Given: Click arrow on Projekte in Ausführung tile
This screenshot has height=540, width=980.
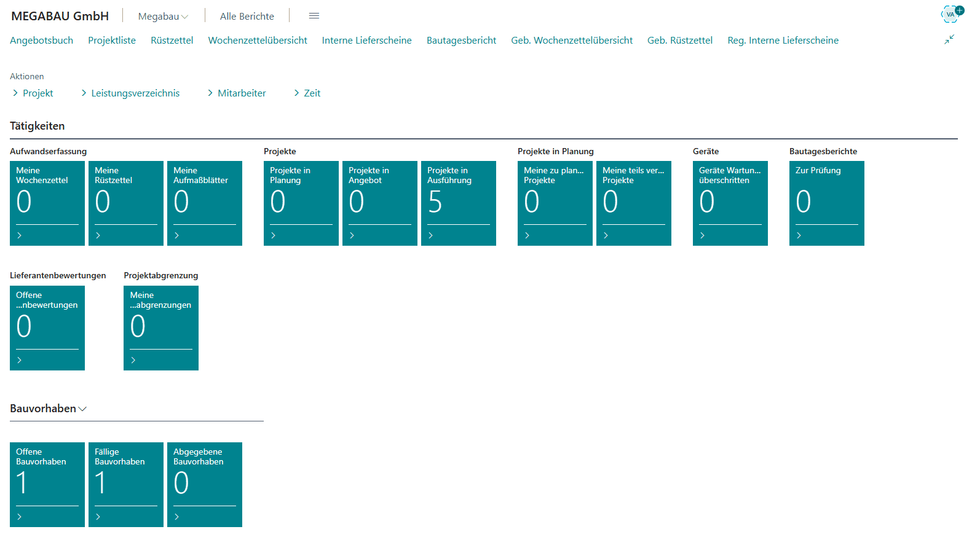Looking at the screenshot, I should coord(431,235).
